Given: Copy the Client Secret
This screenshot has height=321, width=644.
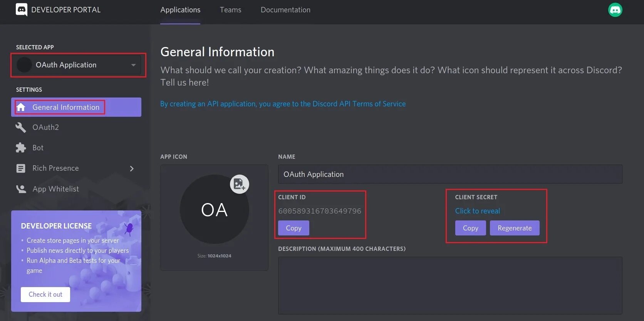Looking at the screenshot, I should point(470,228).
